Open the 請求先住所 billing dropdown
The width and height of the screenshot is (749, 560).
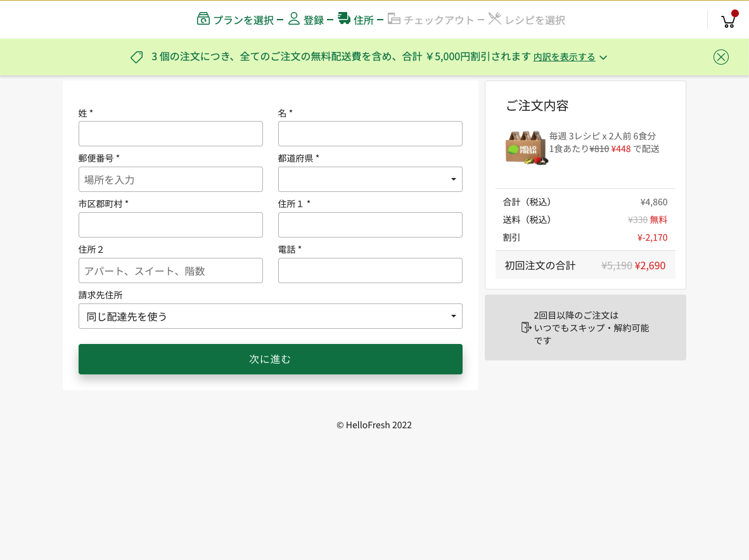pyautogui.click(x=271, y=316)
